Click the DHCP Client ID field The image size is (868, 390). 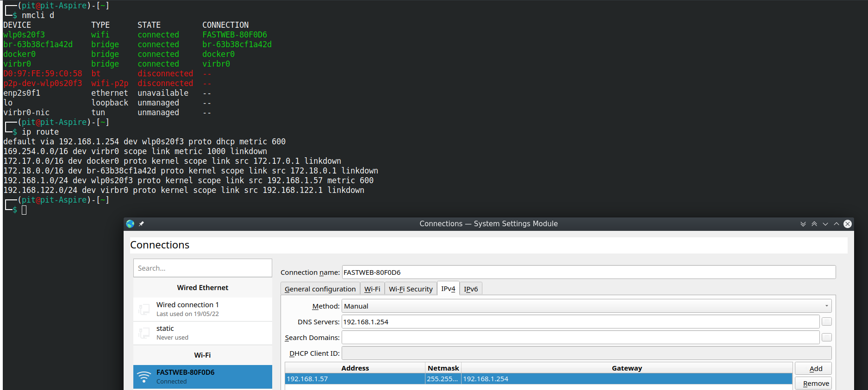pyautogui.click(x=587, y=353)
